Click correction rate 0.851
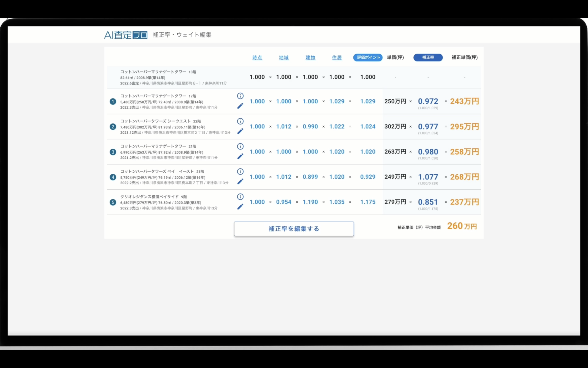Viewport: 588px width, 368px height. [428, 202]
